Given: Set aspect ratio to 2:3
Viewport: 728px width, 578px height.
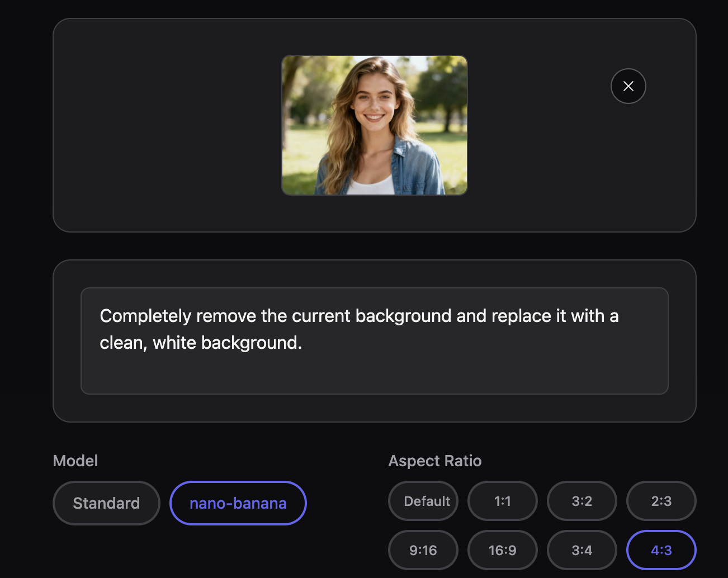Looking at the screenshot, I should coord(661,501).
